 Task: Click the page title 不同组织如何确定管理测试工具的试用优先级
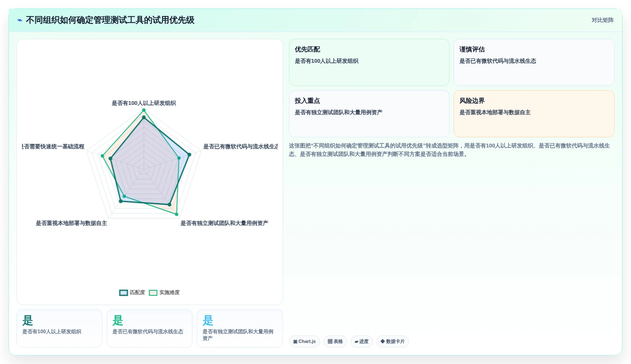110,20
